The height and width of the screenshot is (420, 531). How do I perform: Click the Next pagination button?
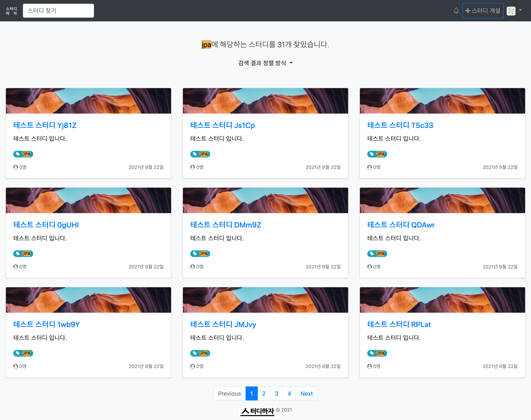click(307, 393)
